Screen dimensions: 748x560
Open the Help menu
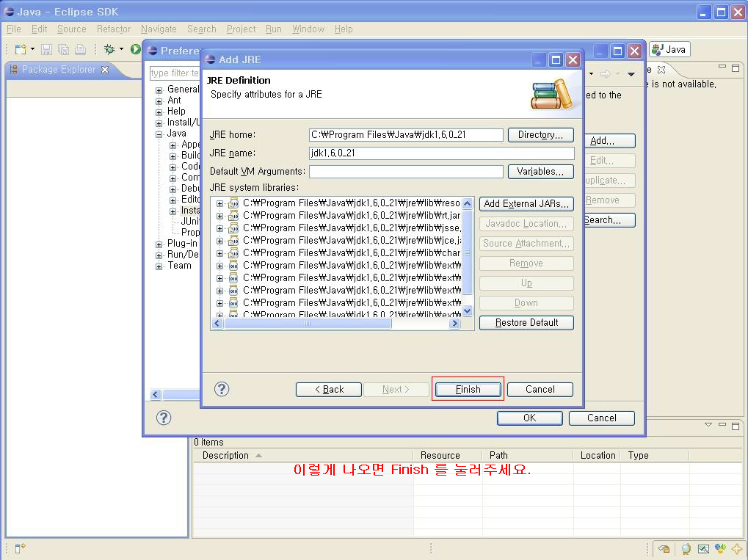(x=344, y=29)
